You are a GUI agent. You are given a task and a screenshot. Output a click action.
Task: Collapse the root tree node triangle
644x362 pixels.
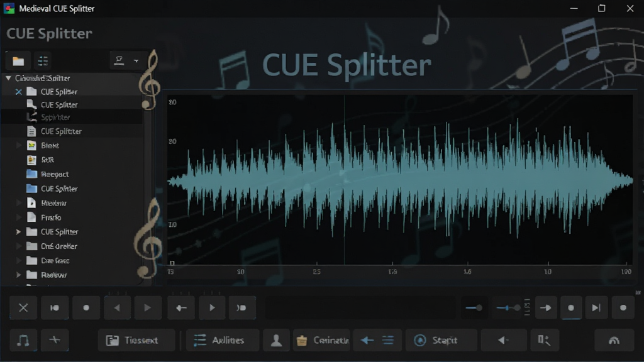pyautogui.click(x=8, y=78)
